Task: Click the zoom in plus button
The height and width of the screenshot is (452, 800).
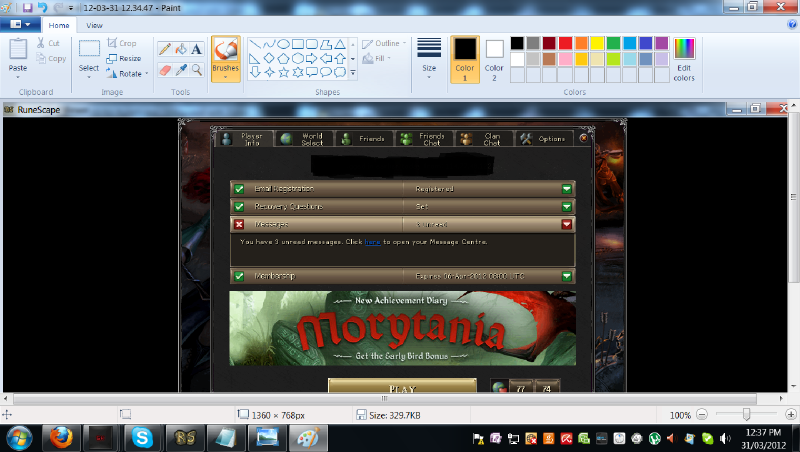Action: coord(791,415)
